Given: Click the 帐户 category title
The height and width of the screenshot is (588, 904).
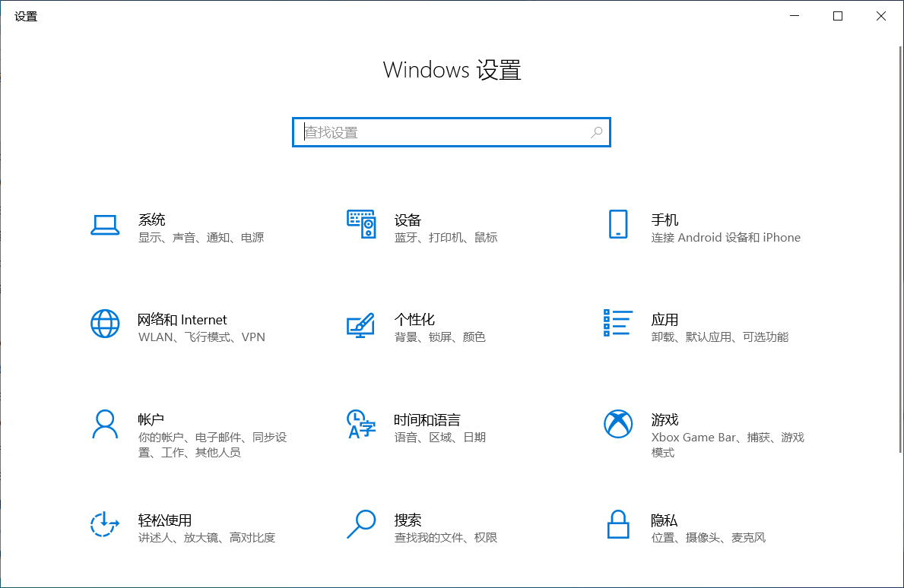Looking at the screenshot, I should coord(151,420).
